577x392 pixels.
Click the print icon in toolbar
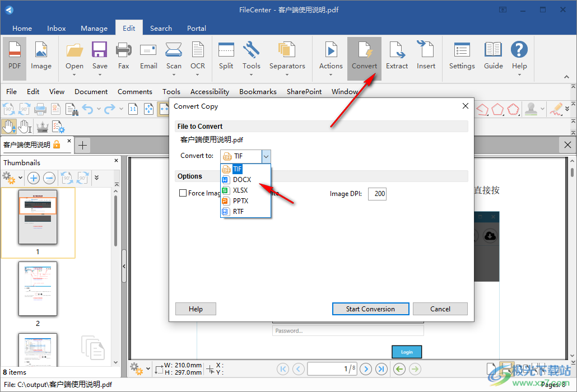[40, 109]
